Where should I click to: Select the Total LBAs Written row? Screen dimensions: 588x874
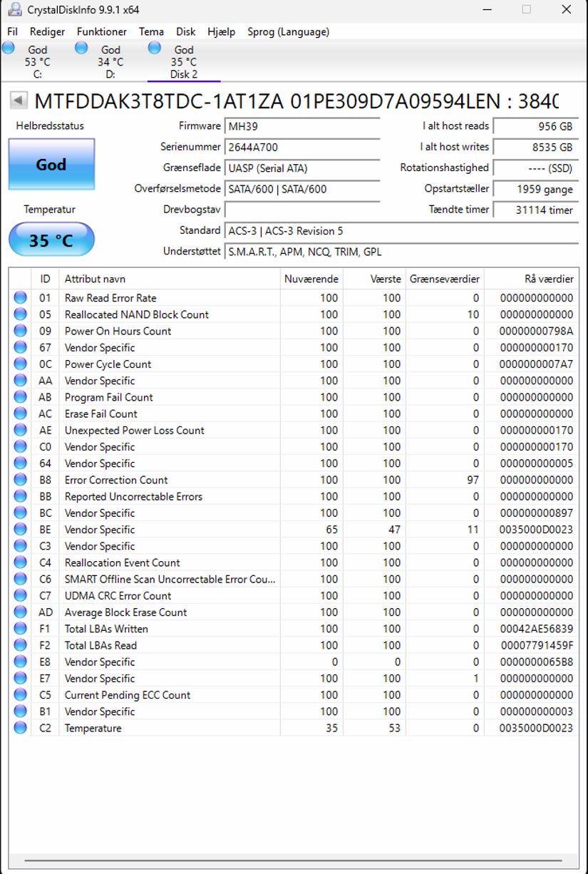(294, 629)
